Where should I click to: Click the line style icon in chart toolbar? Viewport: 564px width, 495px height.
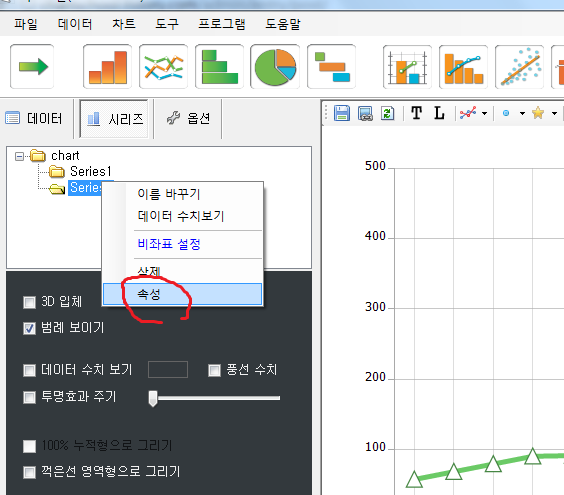pos(468,113)
